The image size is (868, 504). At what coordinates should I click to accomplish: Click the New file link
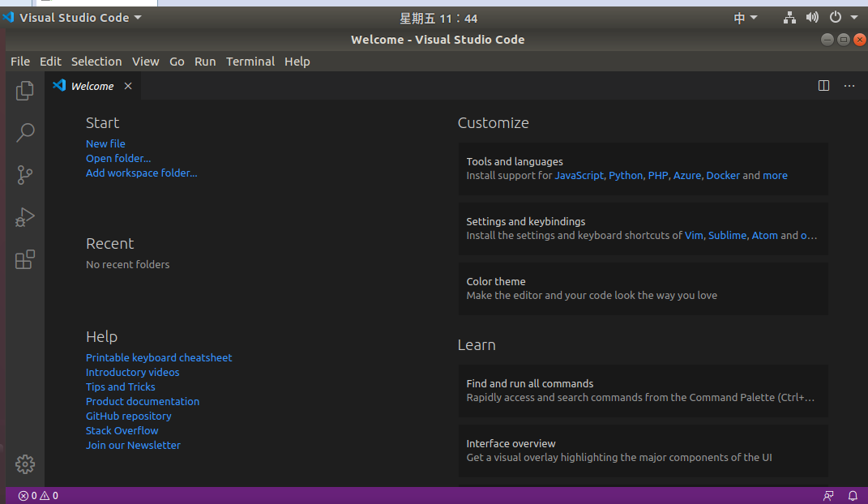(105, 144)
